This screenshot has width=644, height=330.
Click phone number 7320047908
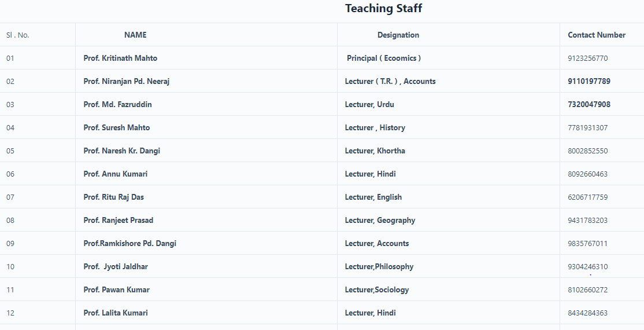pyautogui.click(x=589, y=104)
